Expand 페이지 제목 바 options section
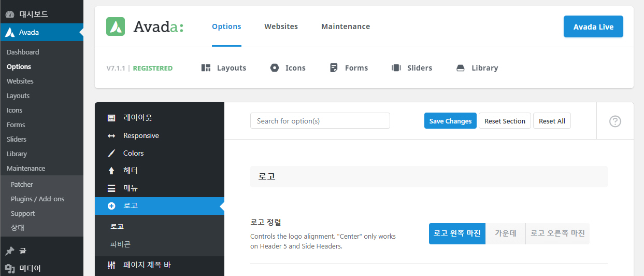The width and height of the screenshot is (644, 276). pos(160,265)
